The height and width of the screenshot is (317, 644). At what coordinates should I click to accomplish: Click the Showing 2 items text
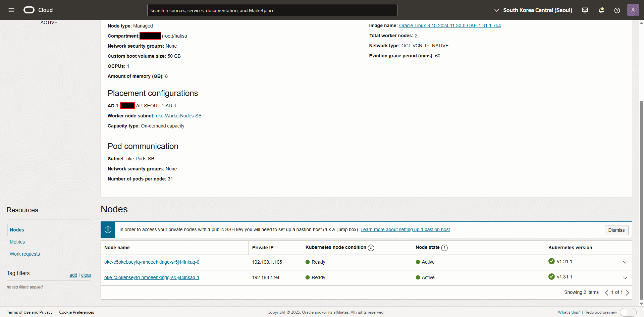point(581,292)
